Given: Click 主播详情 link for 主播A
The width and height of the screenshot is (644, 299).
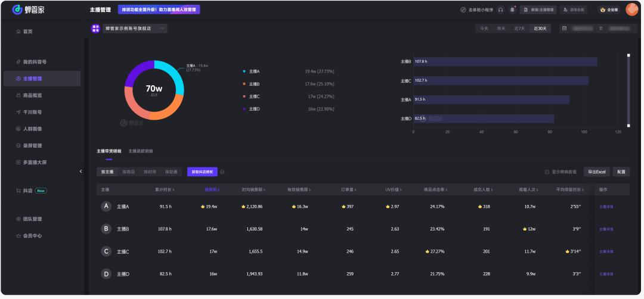Looking at the screenshot, I should pos(606,207).
